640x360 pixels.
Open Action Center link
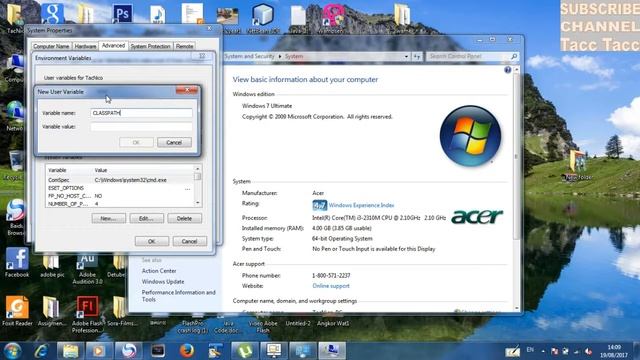159,271
